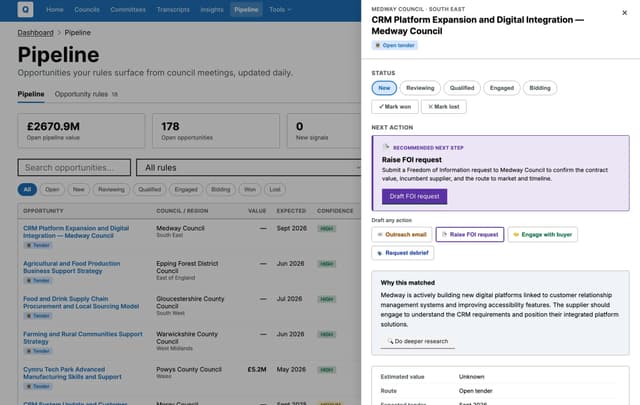
Task: Open Agricultural and Food Production opportunity
Action: tap(71, 267)
